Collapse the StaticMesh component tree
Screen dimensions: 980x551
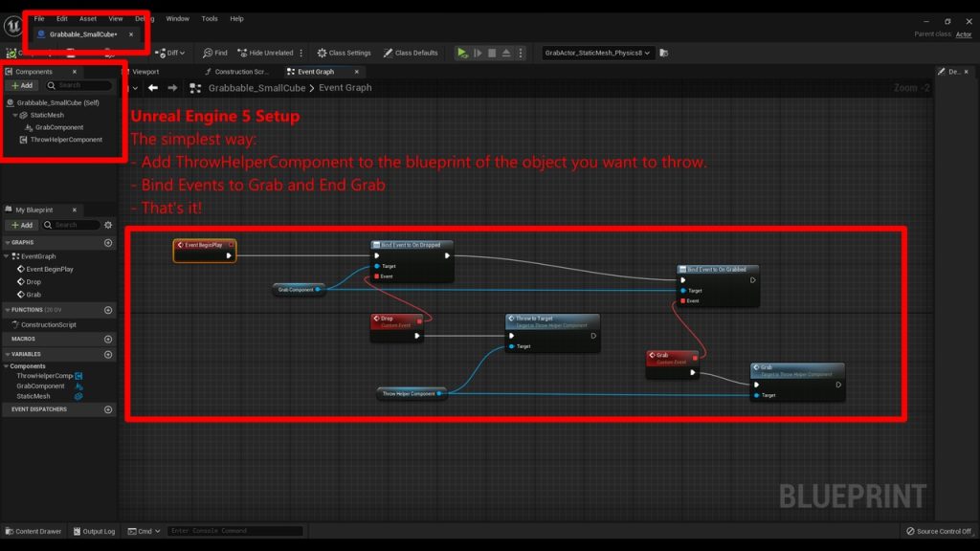pos(15,115)
